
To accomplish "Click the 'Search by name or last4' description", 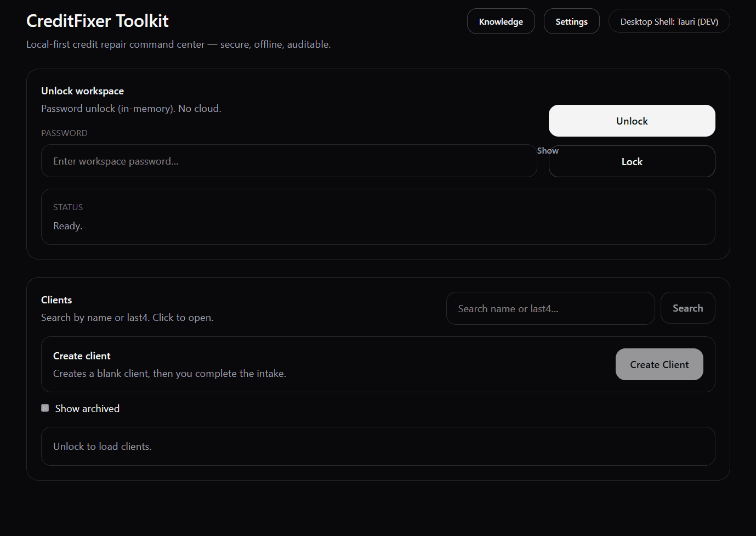I will (x=127, y=318).
